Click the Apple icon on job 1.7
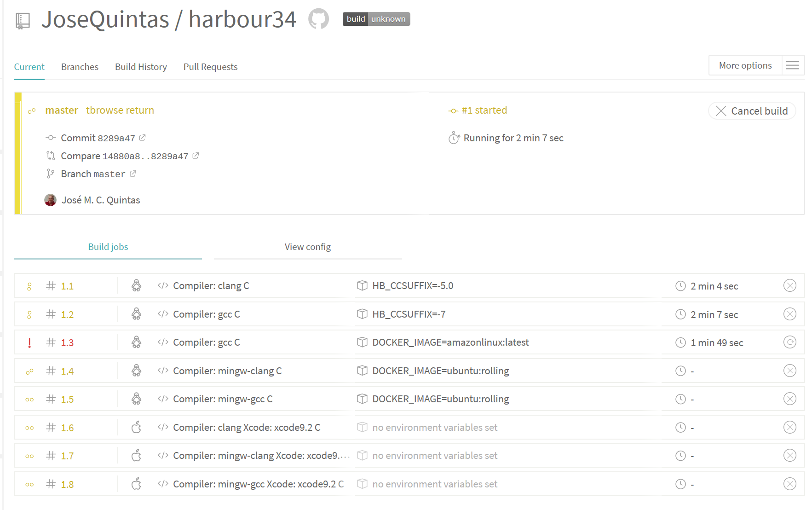Viewport: 812px width, 510px height. (136, 456)
